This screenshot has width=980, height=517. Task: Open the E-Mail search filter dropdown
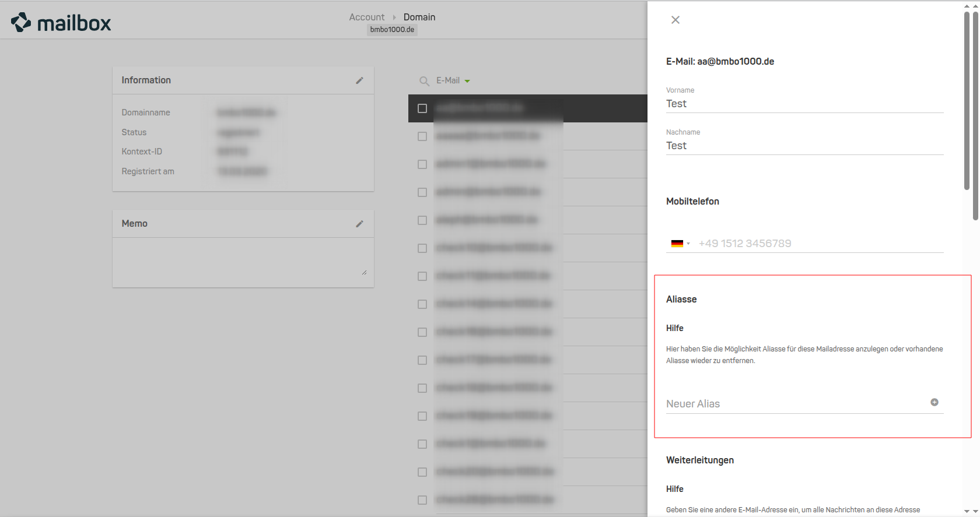[453, 80]
